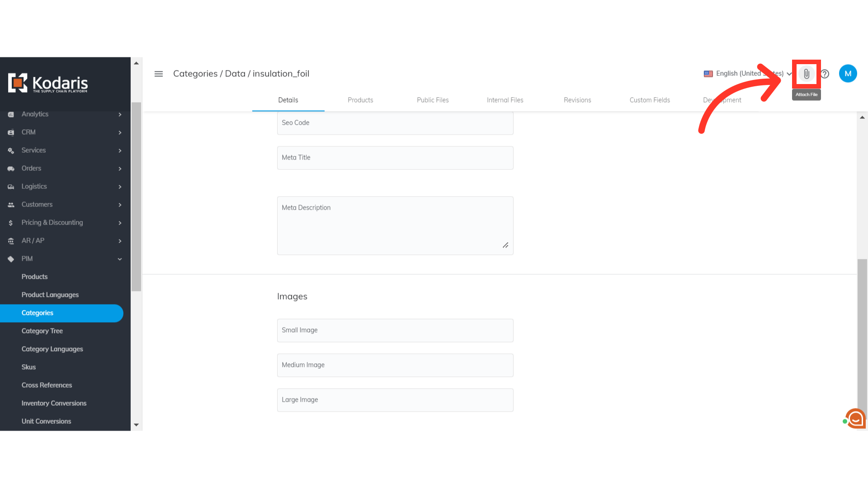Collapse the PIM section chevron
Screen dimensions: 868x488
120,259
